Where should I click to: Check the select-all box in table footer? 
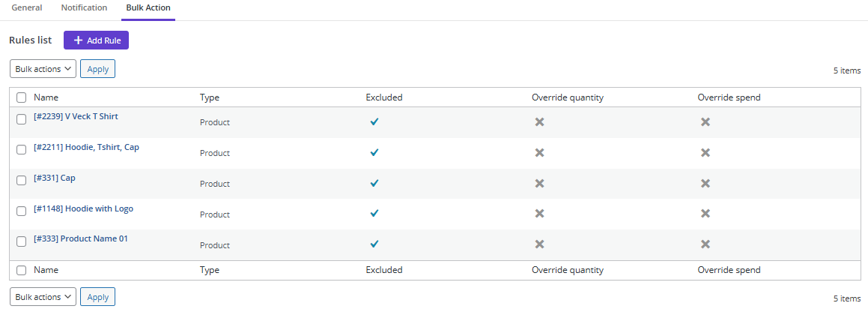(22, 270)
